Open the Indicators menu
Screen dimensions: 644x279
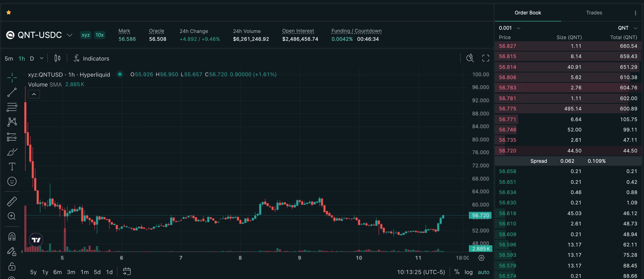click(x=91, y=58)
